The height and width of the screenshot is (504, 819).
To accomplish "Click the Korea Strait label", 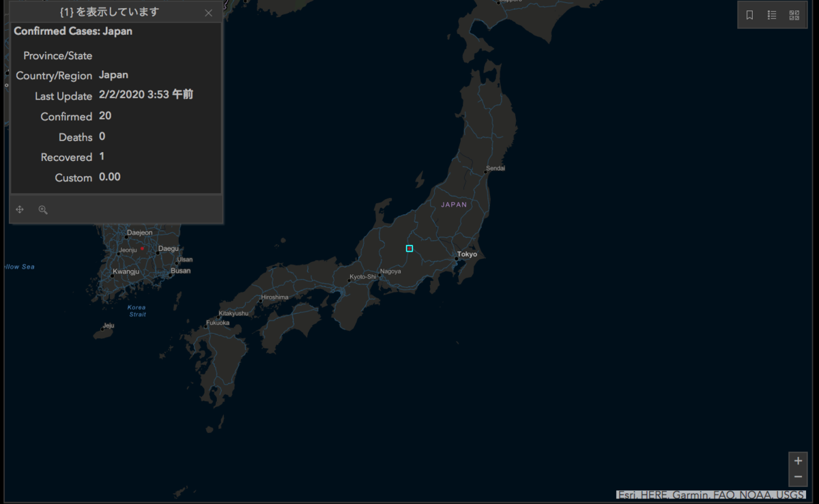I will [137, 311].
